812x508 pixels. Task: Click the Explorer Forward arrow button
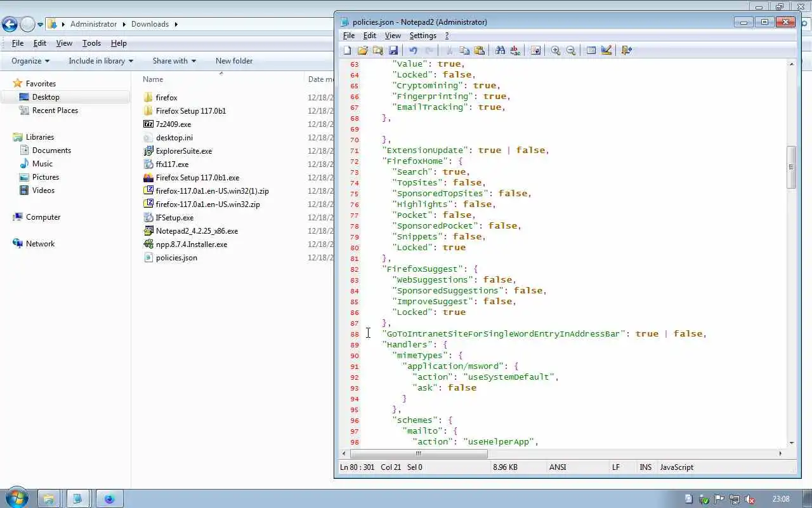[27, 24]
